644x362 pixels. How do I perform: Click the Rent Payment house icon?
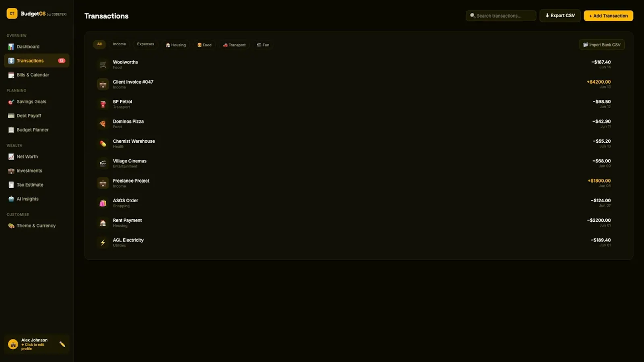tap(103, 223)
